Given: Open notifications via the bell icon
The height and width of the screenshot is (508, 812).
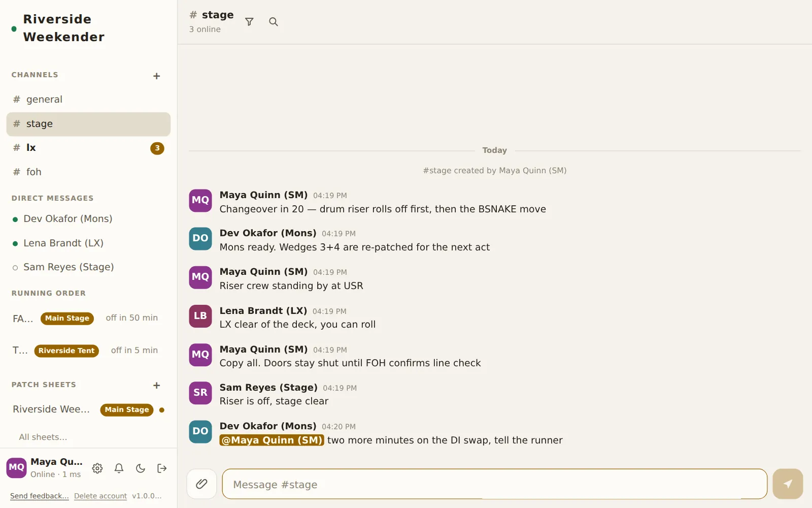Looking at the screenshot, I should [119, 468].
